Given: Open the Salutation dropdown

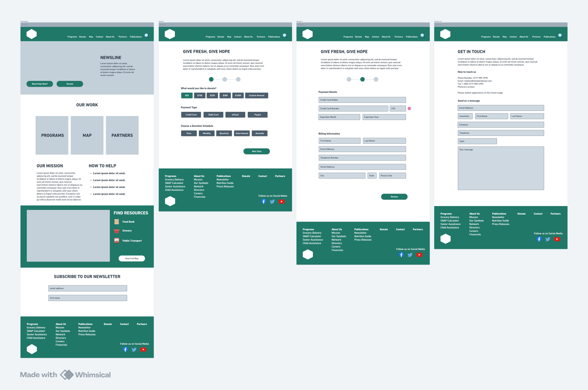Looking at the screenshot, I should pyautogui.click(x=465, y=116).
